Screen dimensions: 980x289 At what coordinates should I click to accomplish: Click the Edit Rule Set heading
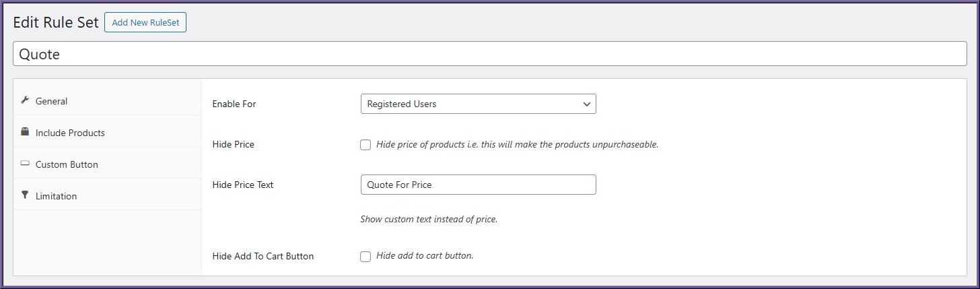point(56,22)
